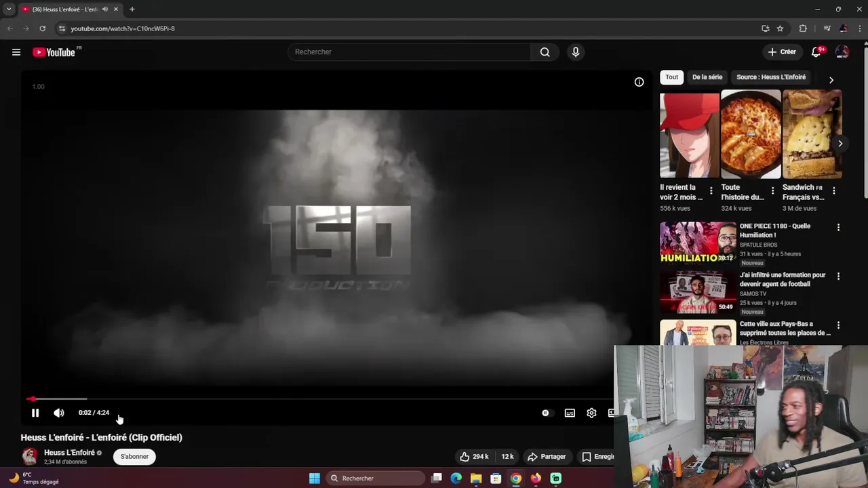
Task: Show video info card icon
Action: pos(639,82)
